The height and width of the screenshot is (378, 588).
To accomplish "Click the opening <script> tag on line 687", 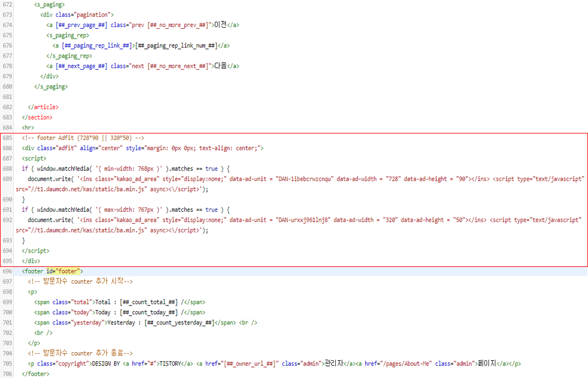I will pyautogui.click(x=34, y=158).
